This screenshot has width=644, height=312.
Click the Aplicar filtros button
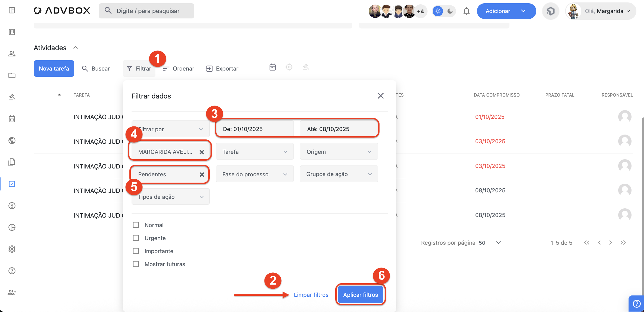tap(360, 295)
